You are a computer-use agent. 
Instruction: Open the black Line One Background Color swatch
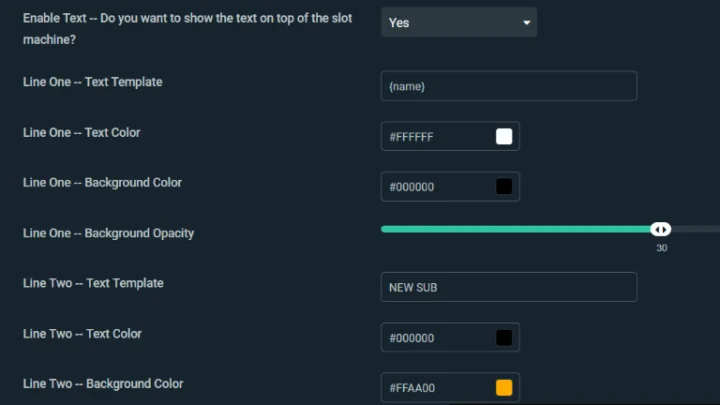[x=504, y=187]
